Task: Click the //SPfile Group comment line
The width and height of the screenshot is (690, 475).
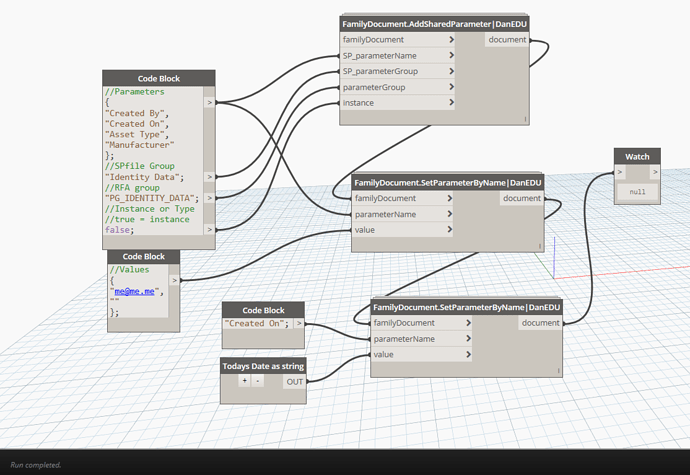Action: coord(140,166)
